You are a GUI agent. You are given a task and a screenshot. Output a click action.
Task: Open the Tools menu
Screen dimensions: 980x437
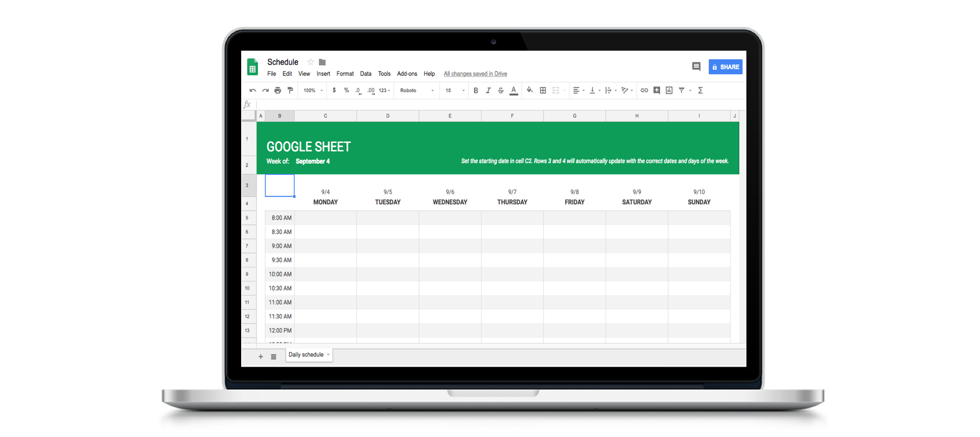[x=385, y=74]
